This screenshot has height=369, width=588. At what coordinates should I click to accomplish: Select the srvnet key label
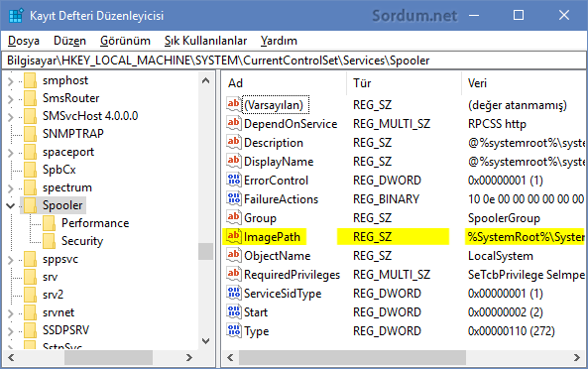coord(59,312)
